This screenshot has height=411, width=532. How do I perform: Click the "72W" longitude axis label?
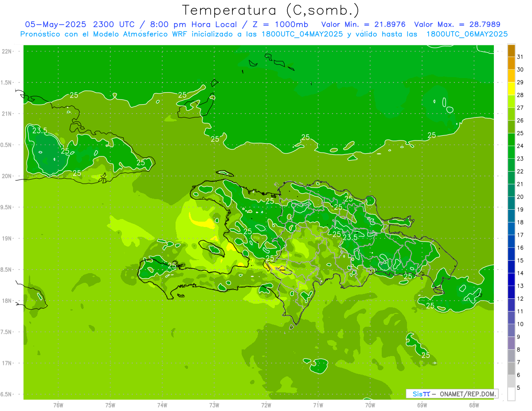[x=266, y=405]
